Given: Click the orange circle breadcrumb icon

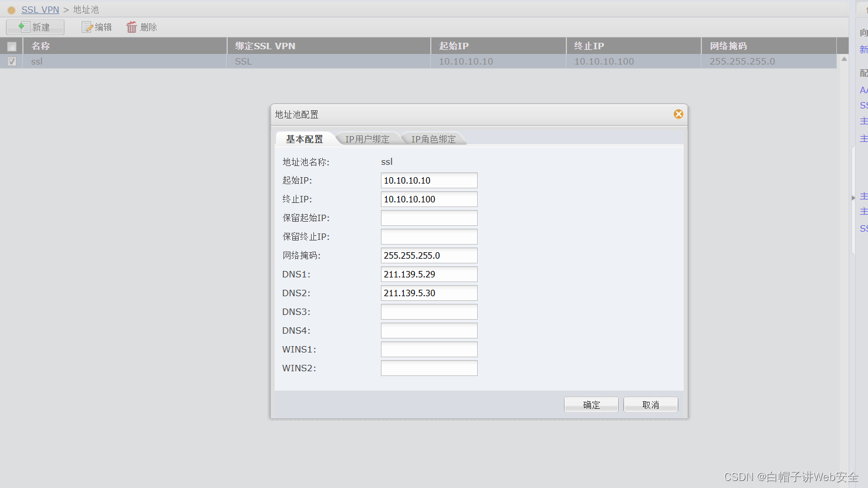Looking at the screenshot, I should (11, 10).
